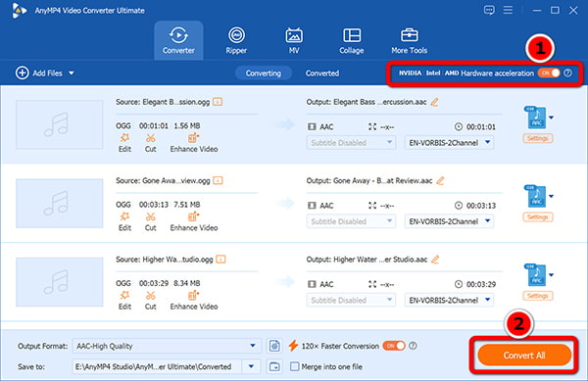Screen dimensions: 588x381
Task: Rename output Elegant Bass ...ercussion.aac with pencil
Action: click(x=434, y=102)
